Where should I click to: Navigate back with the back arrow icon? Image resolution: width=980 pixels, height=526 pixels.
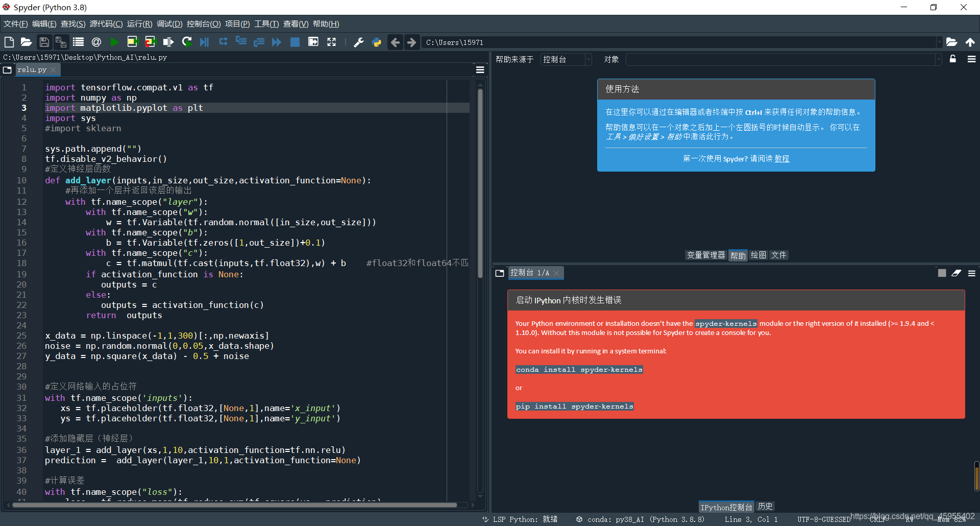(x=395, y=42)
